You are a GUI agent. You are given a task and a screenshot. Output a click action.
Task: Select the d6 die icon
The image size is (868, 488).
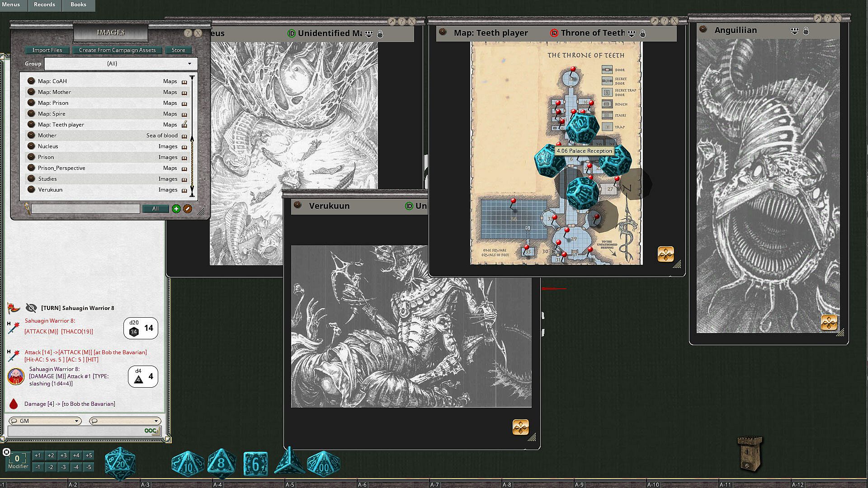point(255,464)
